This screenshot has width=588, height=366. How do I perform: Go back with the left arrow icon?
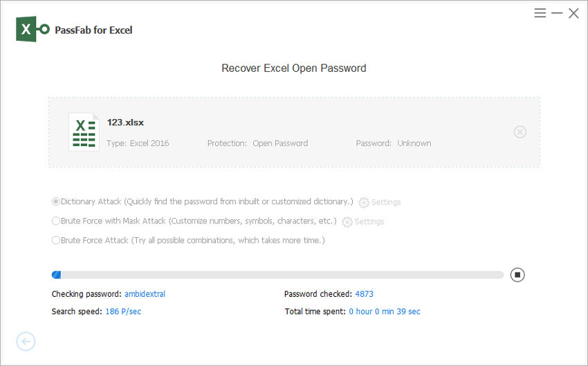(x=26, y=341)
